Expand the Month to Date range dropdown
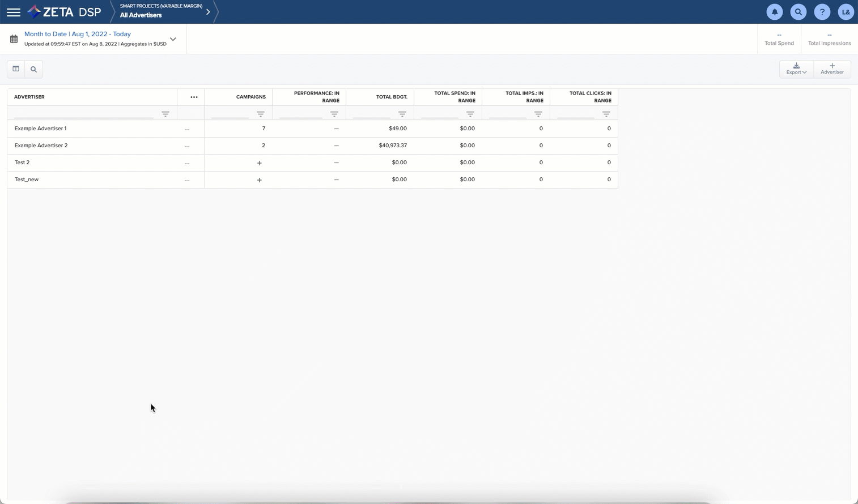858x504 pixels. 173,39
